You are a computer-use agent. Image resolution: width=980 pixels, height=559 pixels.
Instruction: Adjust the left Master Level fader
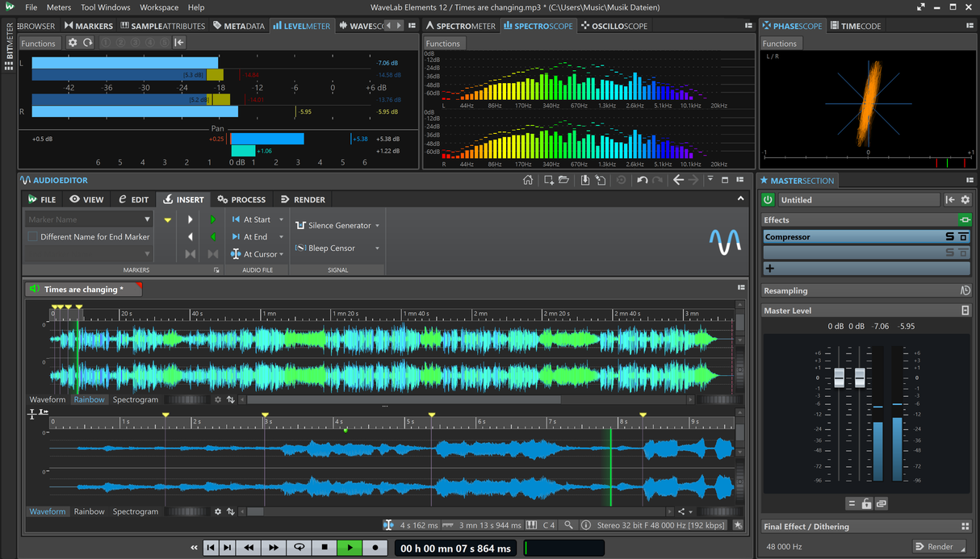coord(839,377)
